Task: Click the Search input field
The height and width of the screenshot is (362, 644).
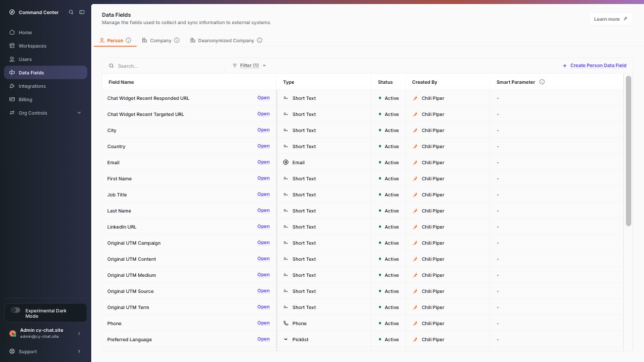Action: pos(166,66)
